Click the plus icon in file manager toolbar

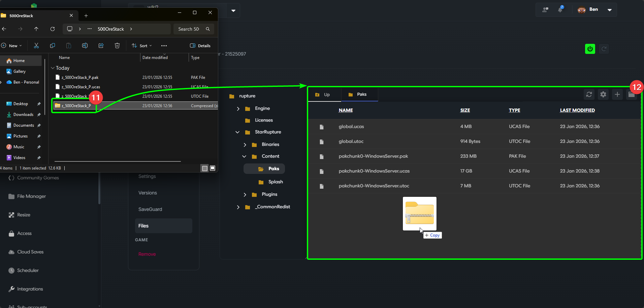[x=617, y=95]
